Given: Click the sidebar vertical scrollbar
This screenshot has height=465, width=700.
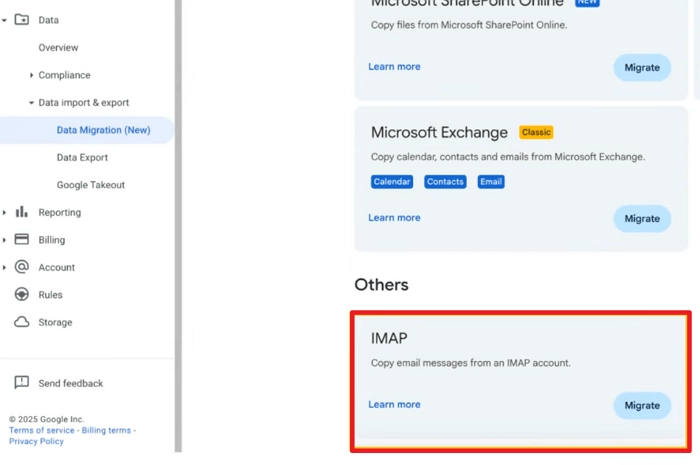Looking at the screenshot, I should click(178, 226).
